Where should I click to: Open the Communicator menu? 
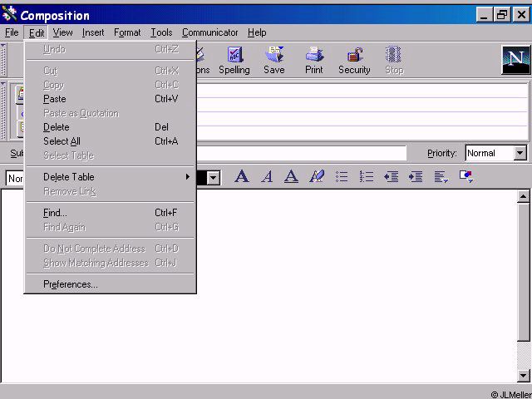pos(209,32)
